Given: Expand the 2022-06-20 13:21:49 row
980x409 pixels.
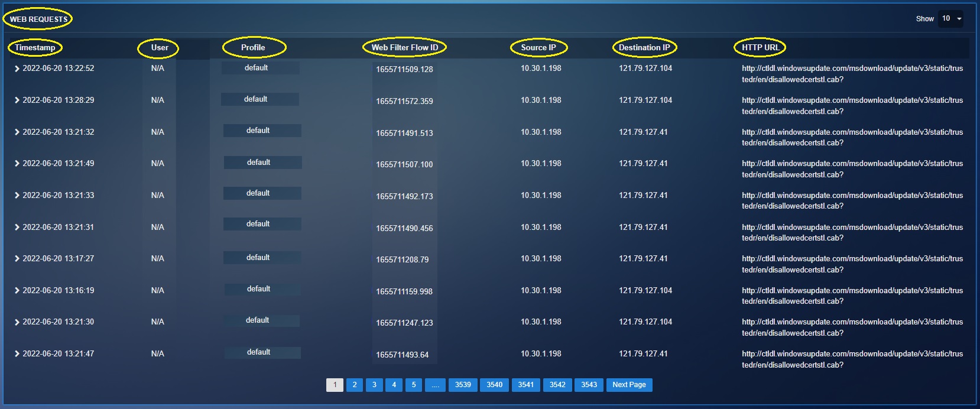Looking at the screenshot, I should 17,164.
